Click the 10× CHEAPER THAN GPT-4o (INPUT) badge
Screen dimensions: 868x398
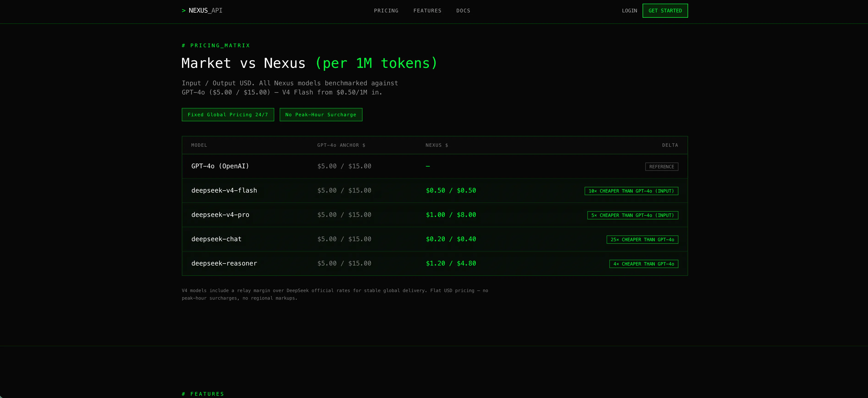pos(631,191)
